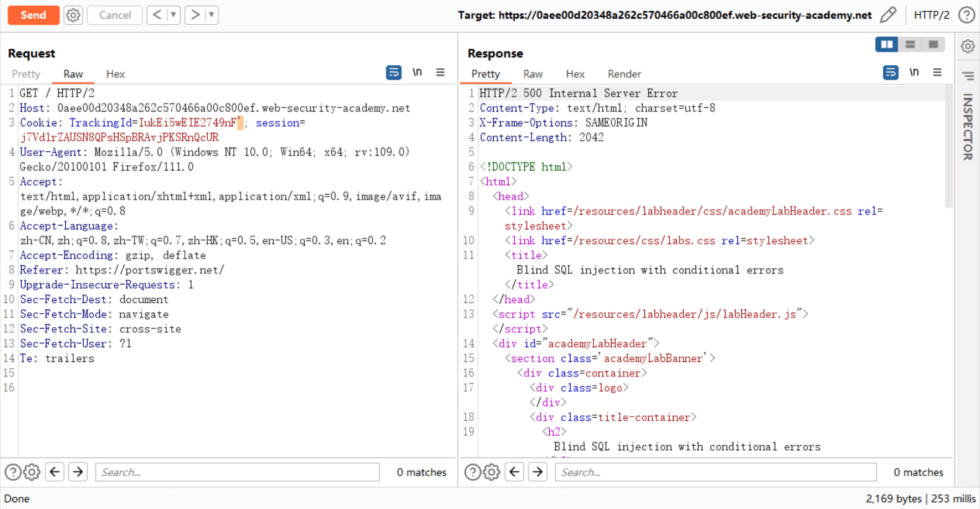Switch request view to Hex tab
The width and height of the screenshot is (980, 509).
point(115,74)
